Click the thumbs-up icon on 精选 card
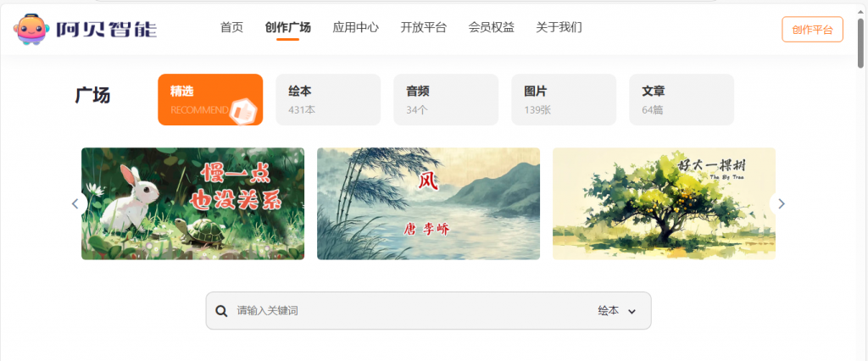Viewport: 868px width, 361px height. [243, 111]
